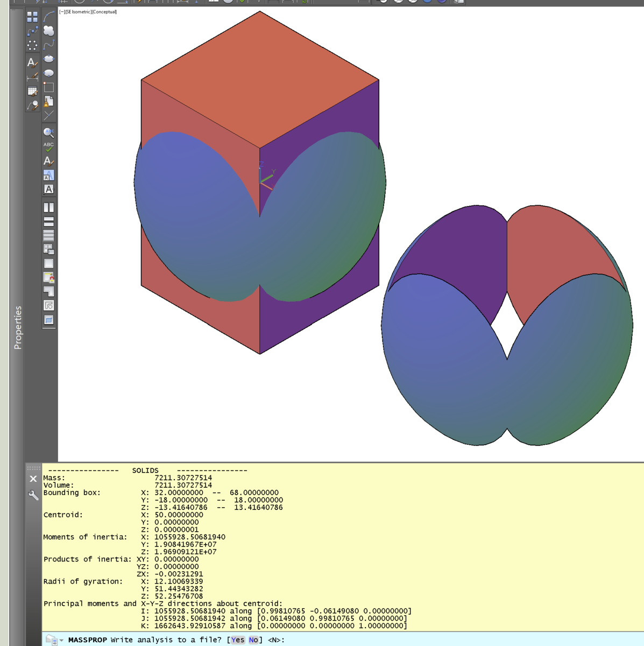Image resolution: width=644 pixels, height=646 pixels.
Task: Click the Polar Array icon
Action: (x=32, y=46)
